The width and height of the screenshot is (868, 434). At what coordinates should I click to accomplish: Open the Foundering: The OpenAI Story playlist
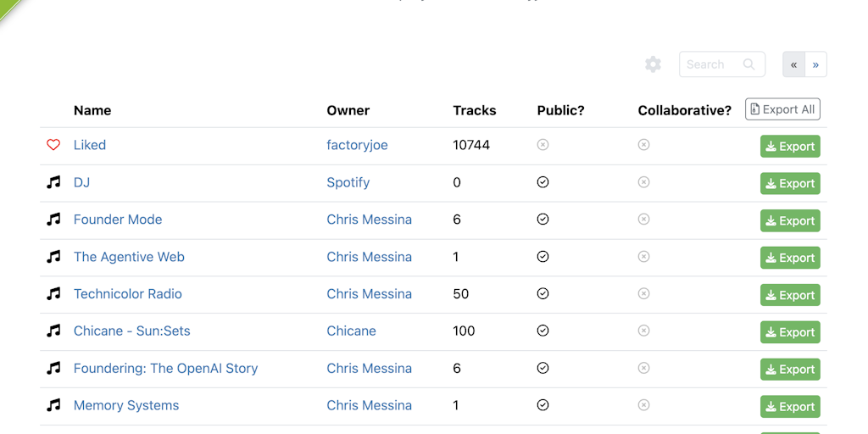pos(165,369)
